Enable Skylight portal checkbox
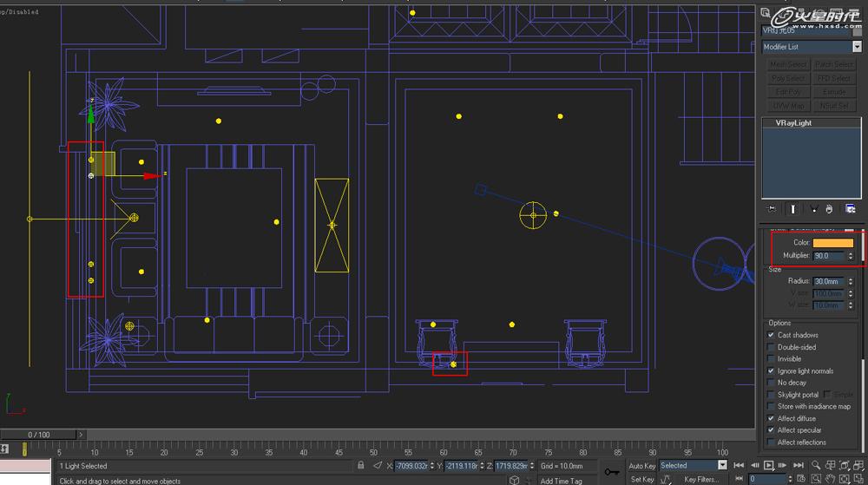868x485 pixels. tap(771, 395)
